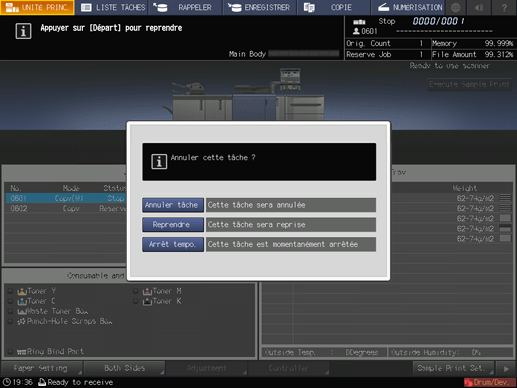Click the Main Body progress bar
517x388 pixels.
[x=303, y=54]
